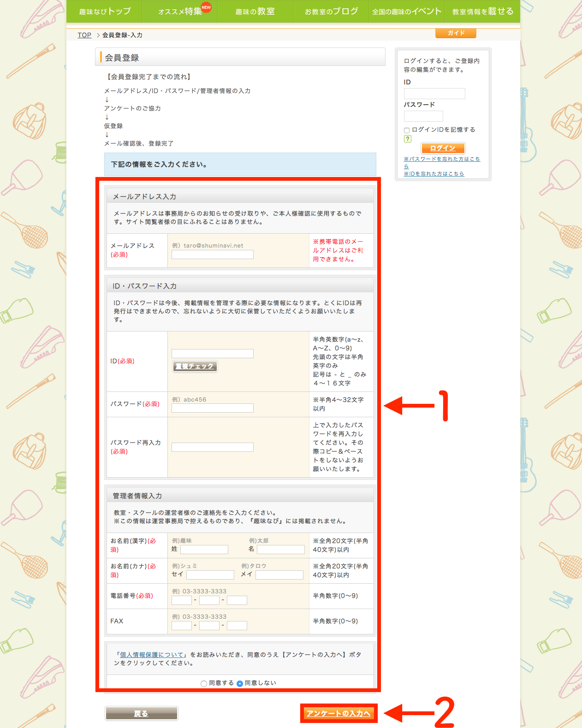Follow the パスワードを忘れた方はこちら link
This screenshot has width=582, height=728.
tap(442, 159)
